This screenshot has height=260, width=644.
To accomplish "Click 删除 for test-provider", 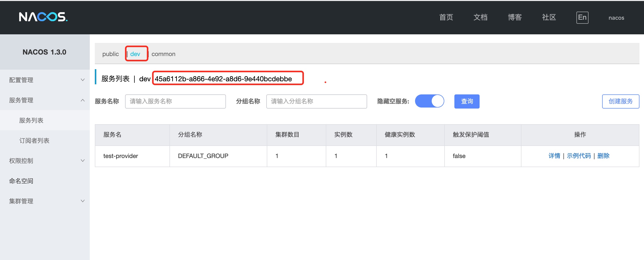I will pos(603,156).
